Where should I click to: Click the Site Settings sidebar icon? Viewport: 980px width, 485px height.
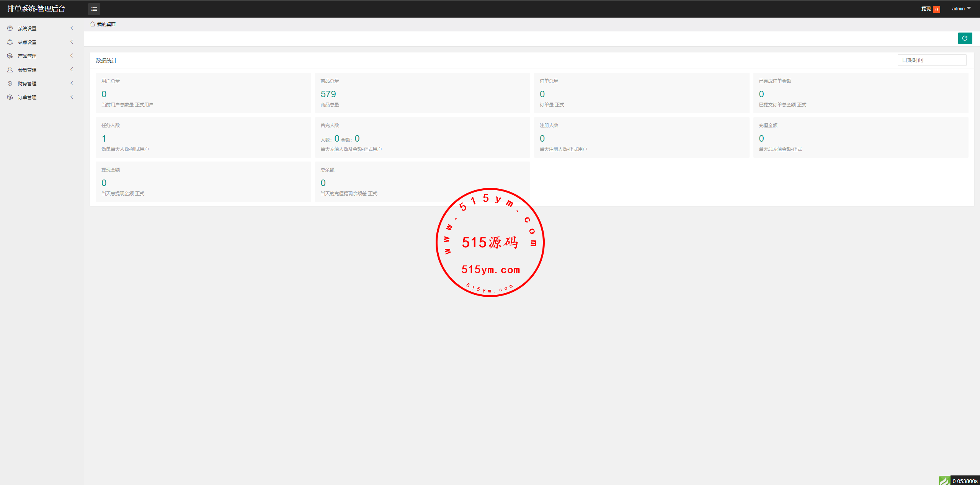coord(10,42)
